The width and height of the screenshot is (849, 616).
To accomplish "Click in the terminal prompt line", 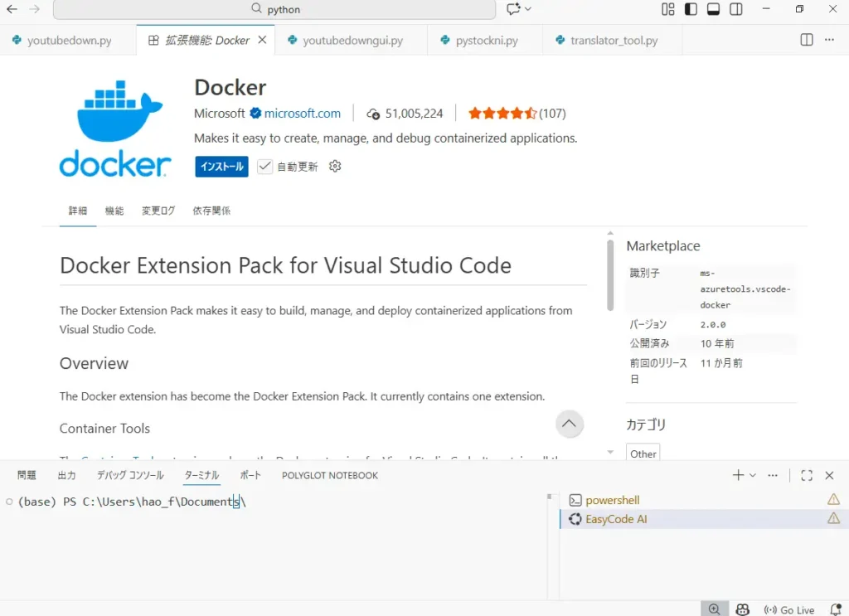I will tap(132, 502).
